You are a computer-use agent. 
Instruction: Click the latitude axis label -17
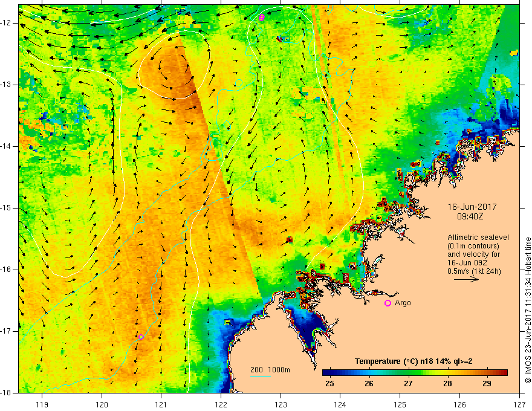pyautogui.click(x=7, y=331)
